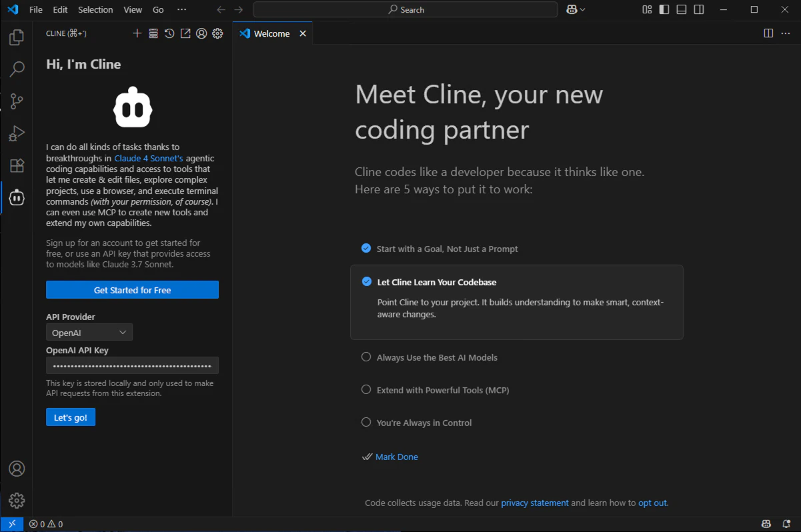Open the View menu
801x532 pixels.
click(x=133, y=9)
